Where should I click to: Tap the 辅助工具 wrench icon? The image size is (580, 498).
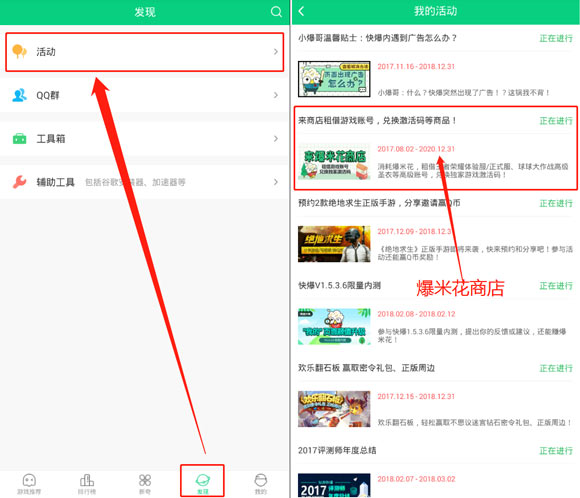point(19,182)
